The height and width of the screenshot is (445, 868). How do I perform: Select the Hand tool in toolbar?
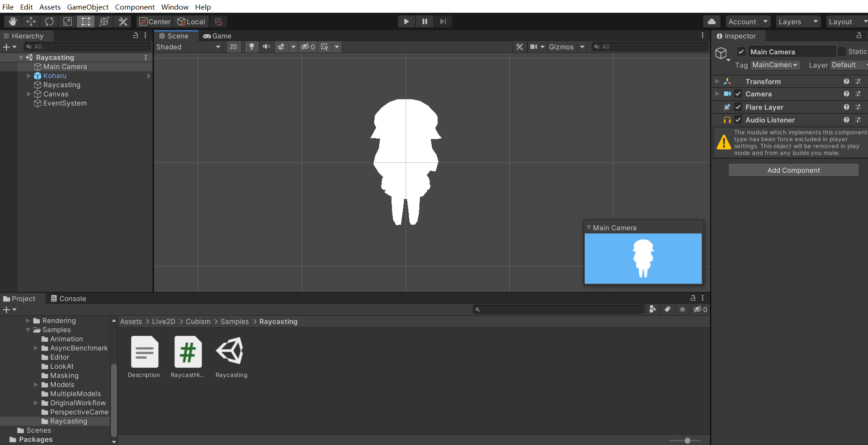[13, 21]
